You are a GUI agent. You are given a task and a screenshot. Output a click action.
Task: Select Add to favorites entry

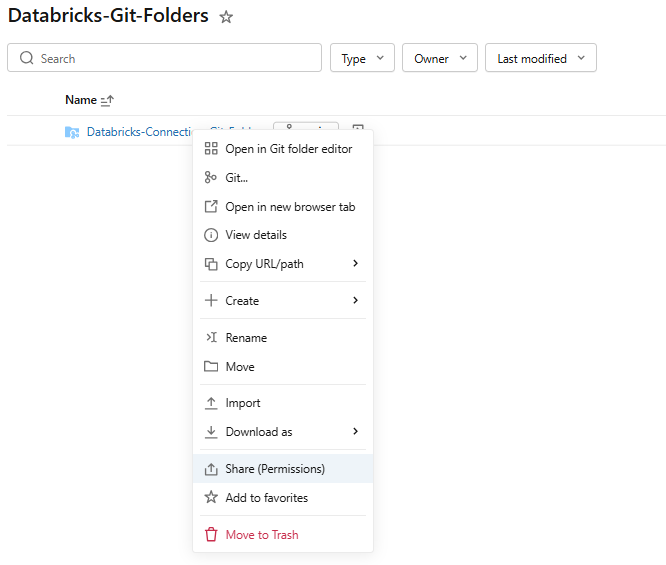pyautogui.click(x=283, y=497)
